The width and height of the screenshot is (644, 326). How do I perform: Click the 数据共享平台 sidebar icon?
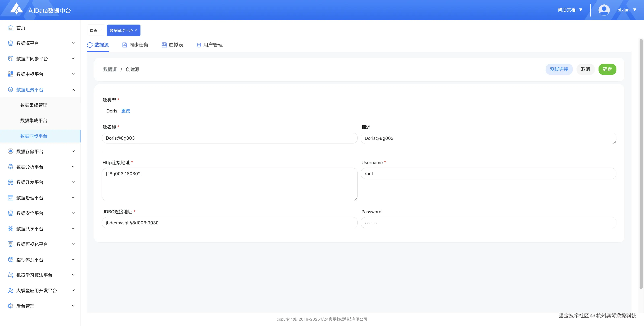[10, 228]
